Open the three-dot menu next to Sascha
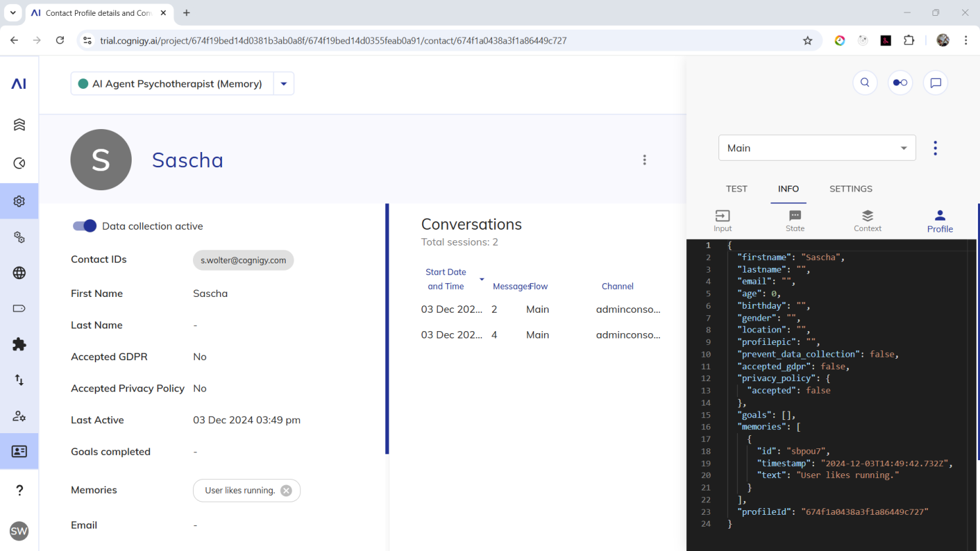 coord(644,160)
